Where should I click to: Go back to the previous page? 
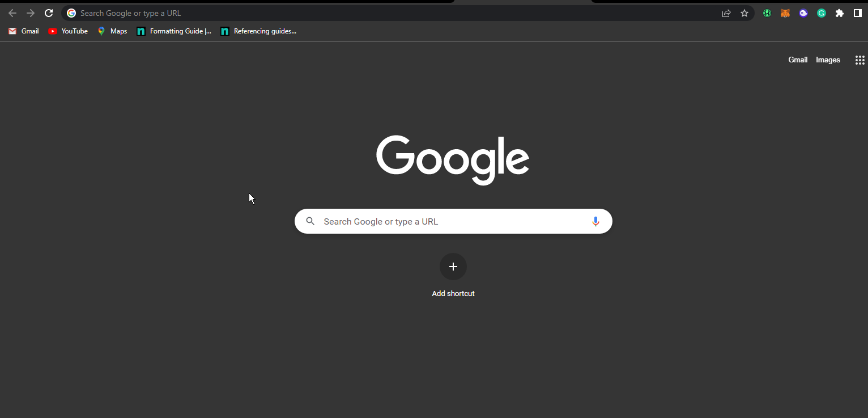point(12,13)
